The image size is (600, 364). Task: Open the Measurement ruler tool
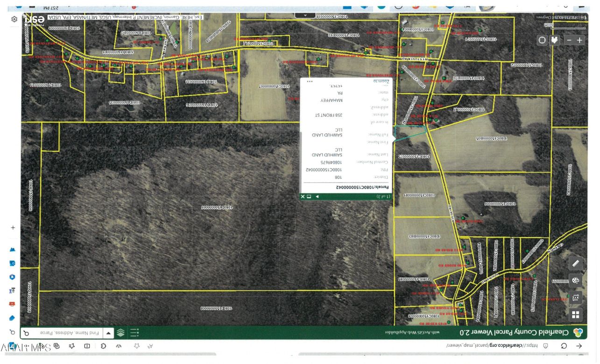[x=575, y=263]
